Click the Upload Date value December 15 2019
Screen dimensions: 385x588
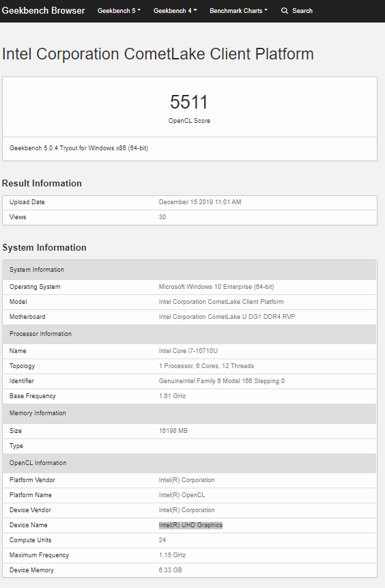coord(200,202)
